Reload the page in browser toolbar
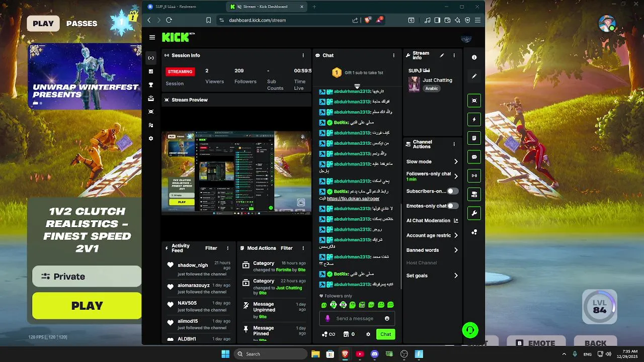644x362 pixels. tap(169, 20)
